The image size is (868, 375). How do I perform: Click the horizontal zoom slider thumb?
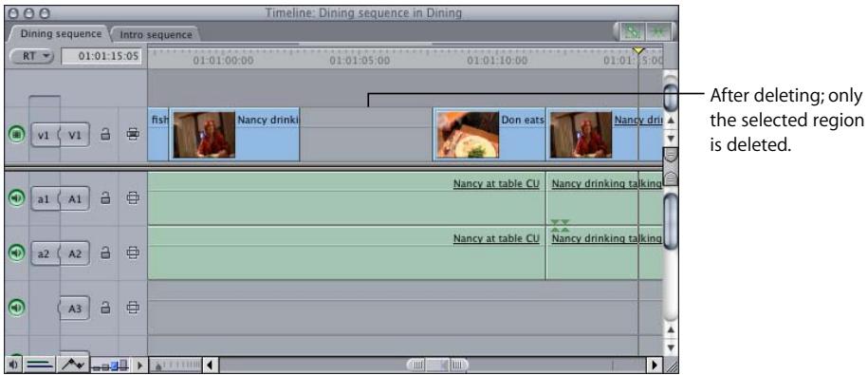[437, 365]
